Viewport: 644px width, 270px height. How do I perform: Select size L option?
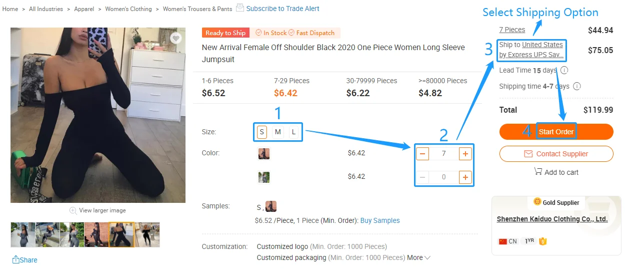point(293,132)
